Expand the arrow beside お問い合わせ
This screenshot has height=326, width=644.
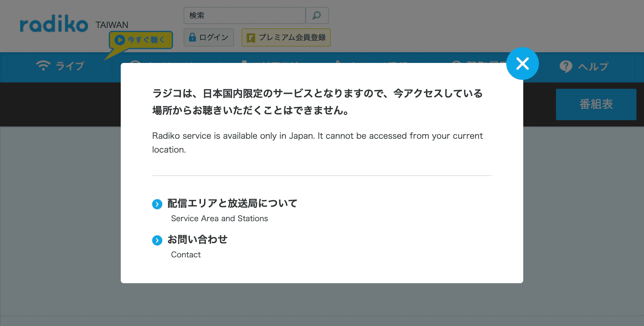pyautogui.click(x=157, y=240)
